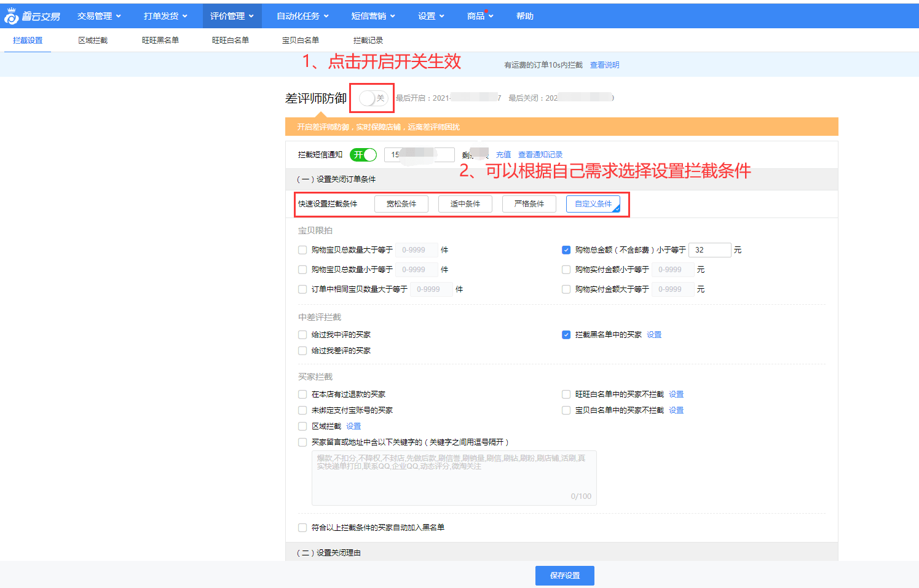Screen dimensions: 919x588
Task: Open the 打单发货 dropdown menu
Action: 165,16
